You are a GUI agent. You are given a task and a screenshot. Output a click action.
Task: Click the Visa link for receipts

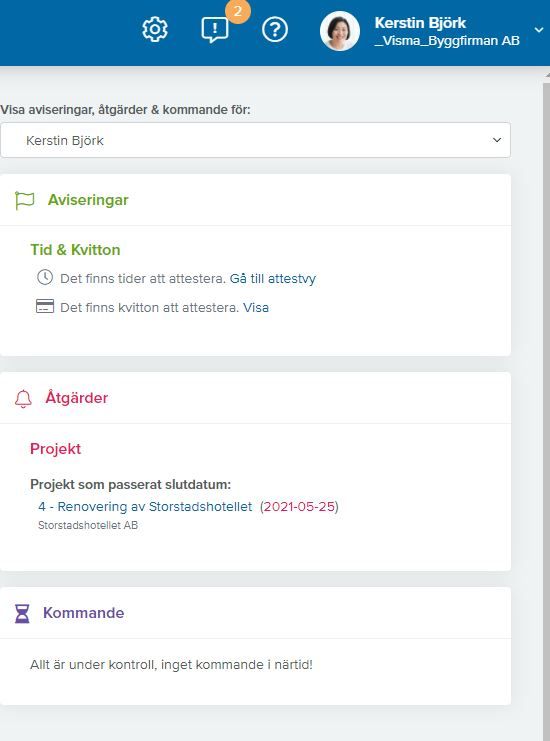click(x=256, y=307)
